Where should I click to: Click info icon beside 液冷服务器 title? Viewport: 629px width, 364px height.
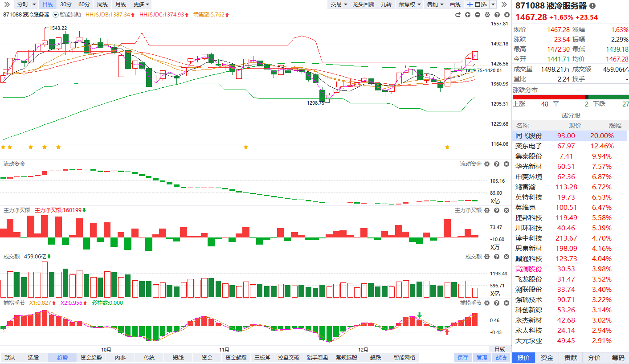(x=592, y=6)
